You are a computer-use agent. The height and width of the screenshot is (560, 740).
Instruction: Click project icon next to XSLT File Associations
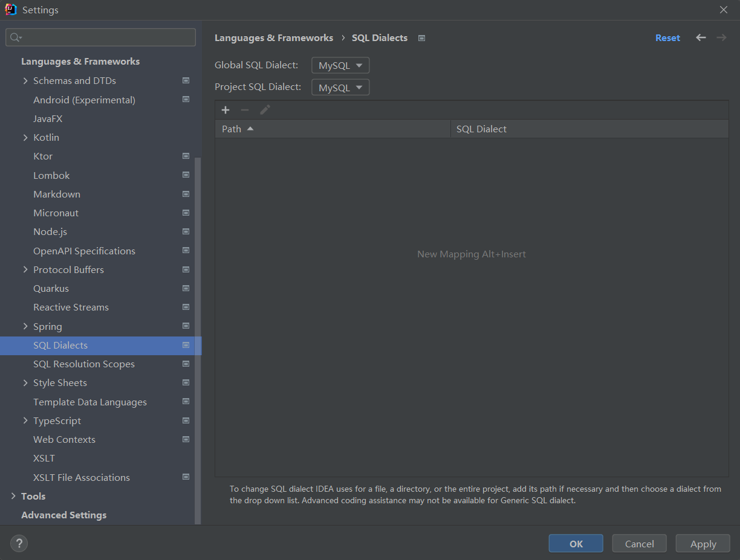(186, 477)
